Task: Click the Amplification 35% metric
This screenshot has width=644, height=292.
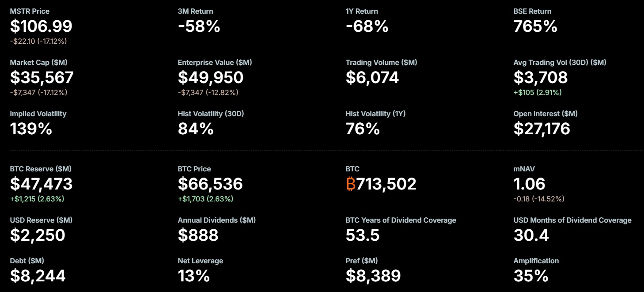Action: point(531,276)
